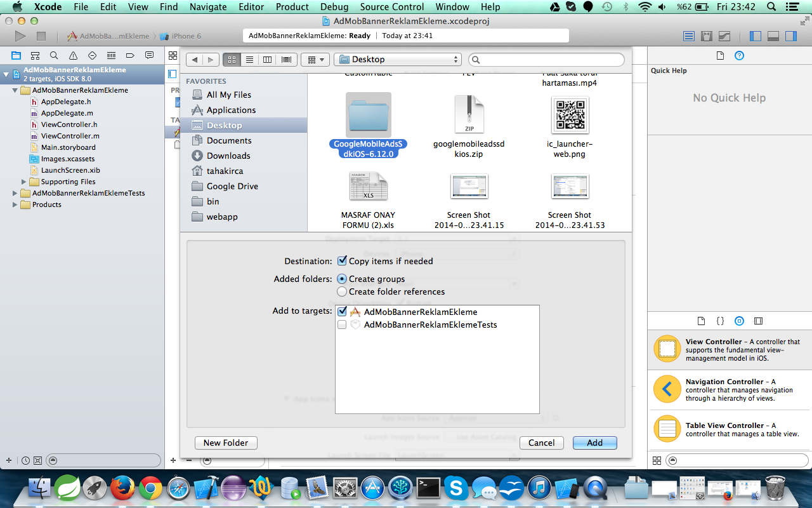Hide the Navigator pane toggle
Viewport: 812px width, 508px height.
tap(756, 36)
